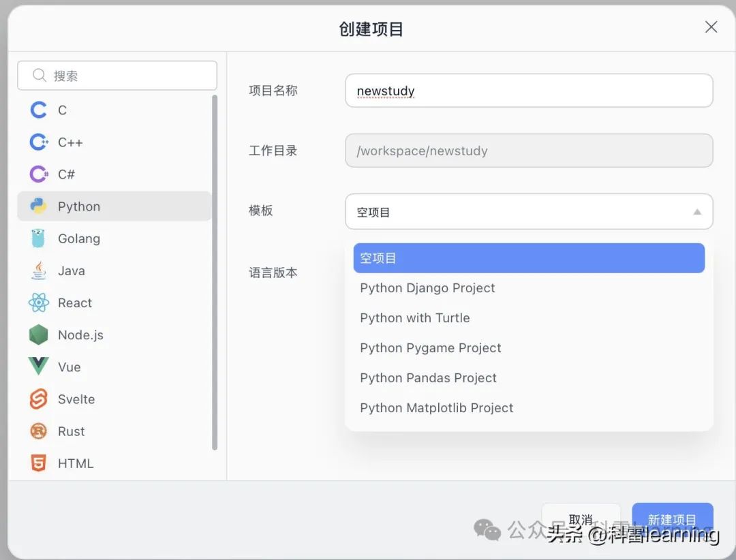The height and width of the screenshot is (560, 736).
Task: Click the HTML5 shield icon
Action: click(38, 463)
